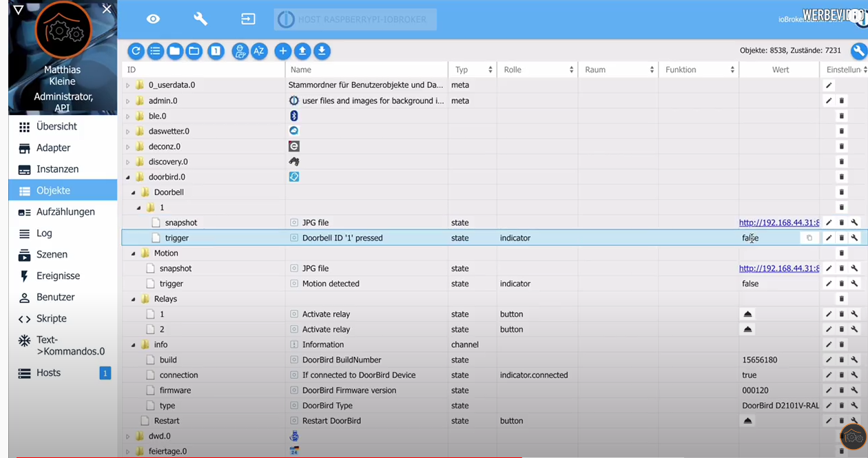Image resolution: width=868 pixels, height=458 pixels.
Task: Expand the 0_userdata.0 folder
Action: coord(127,85)
